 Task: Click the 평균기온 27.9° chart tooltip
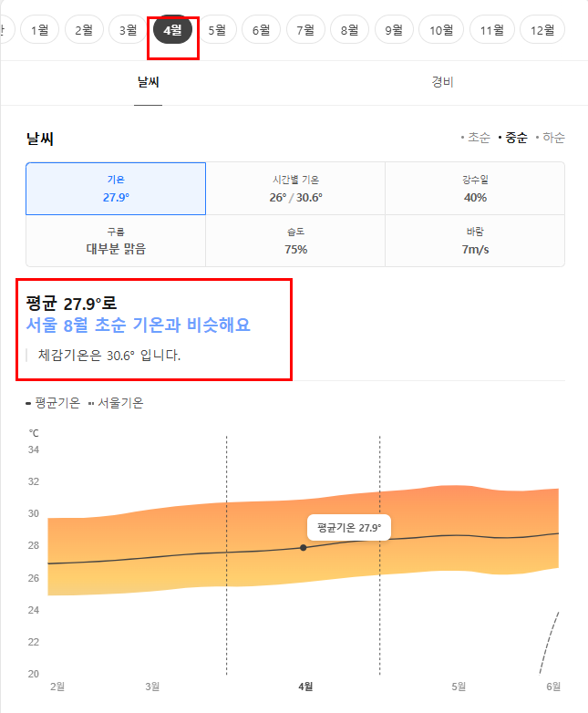click(x=349, y=528)
